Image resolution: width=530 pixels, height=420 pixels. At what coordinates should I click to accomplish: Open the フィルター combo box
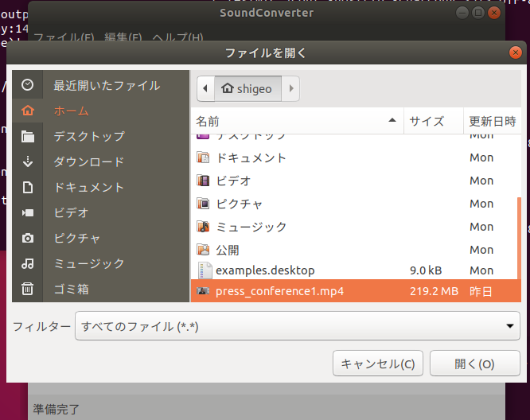[x=297, y=325]
